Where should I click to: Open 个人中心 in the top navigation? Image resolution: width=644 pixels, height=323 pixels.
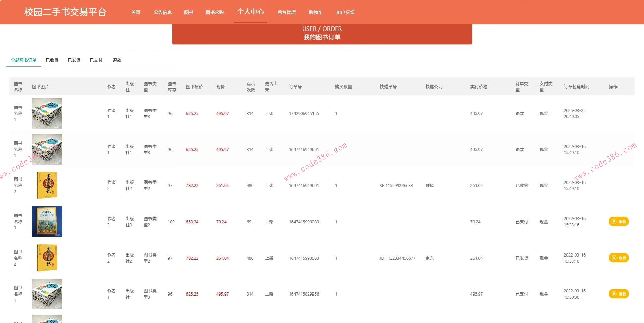click(x=250, y=12)
